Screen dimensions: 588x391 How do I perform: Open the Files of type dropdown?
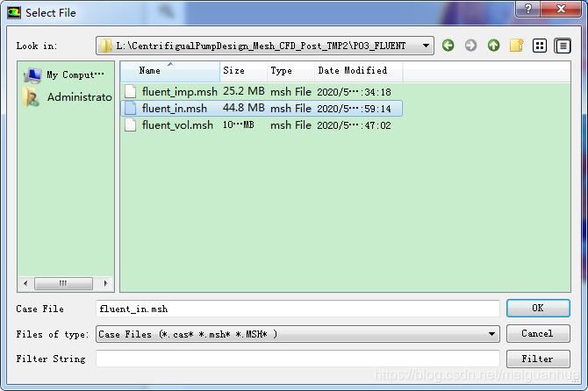(x=491, y=334)
